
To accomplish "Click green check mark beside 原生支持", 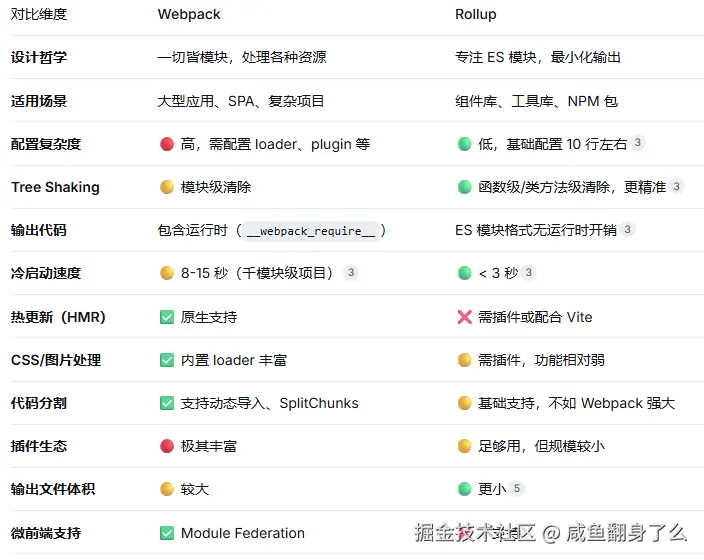I will pyautogui.click(x=167, y=317).
